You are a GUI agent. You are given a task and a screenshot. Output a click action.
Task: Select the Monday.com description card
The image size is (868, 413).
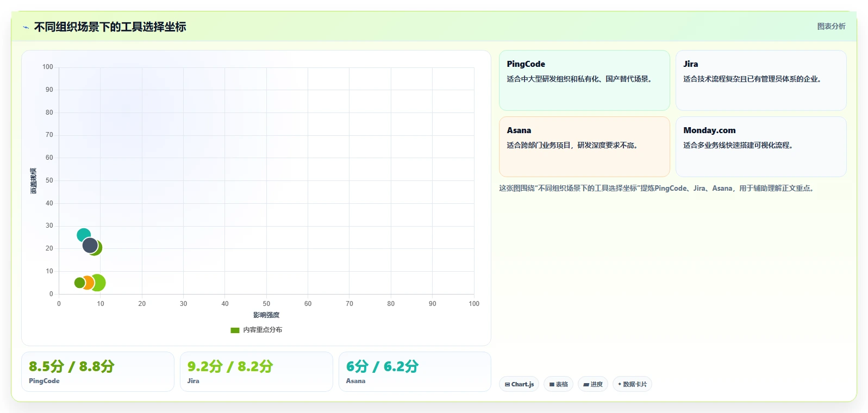(x=761, y=147)
